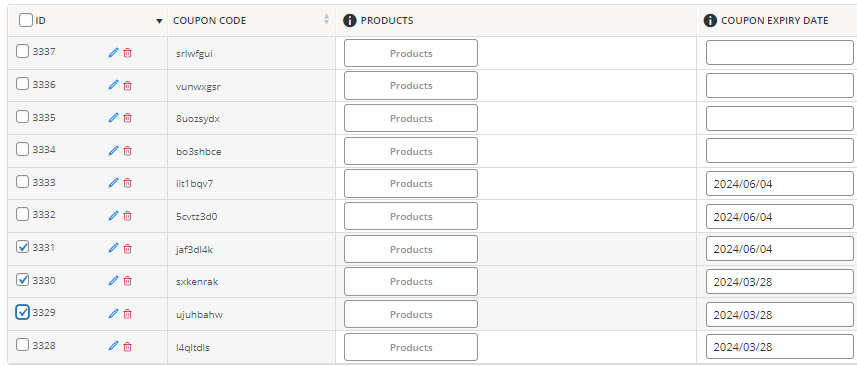Click the Products column header label

point(387,21)
